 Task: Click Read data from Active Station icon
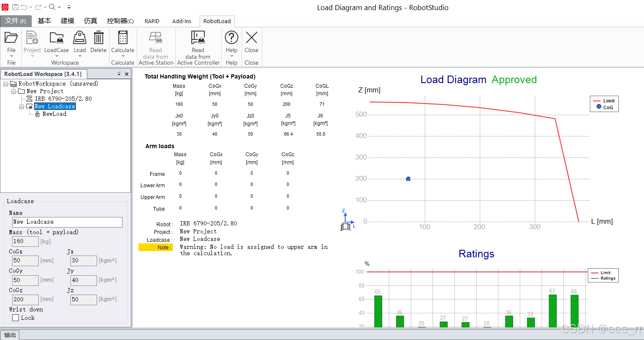tap(156, 37)
